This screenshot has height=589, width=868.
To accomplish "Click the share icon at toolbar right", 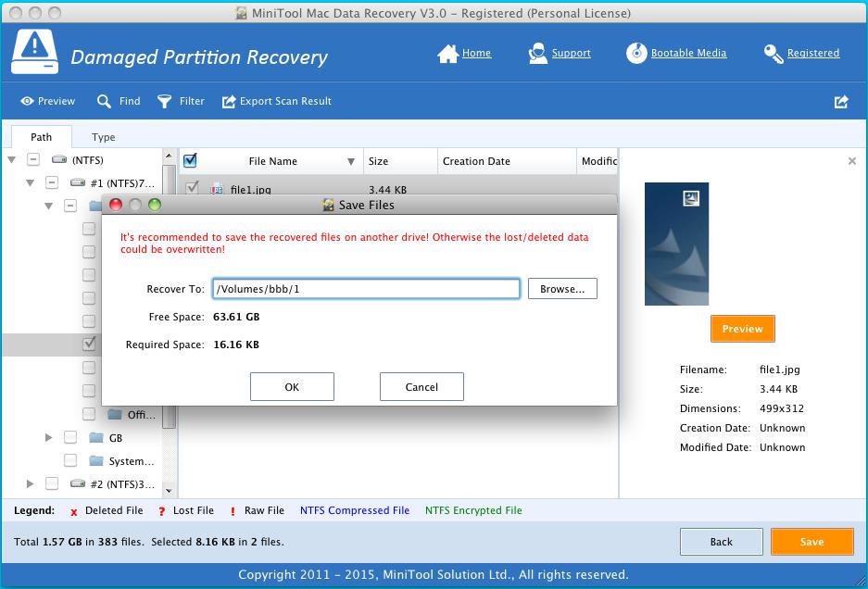I will coord(841,102).
